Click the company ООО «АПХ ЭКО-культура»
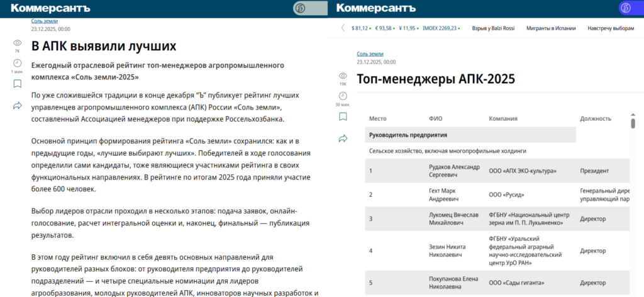 tap(523, 171)
